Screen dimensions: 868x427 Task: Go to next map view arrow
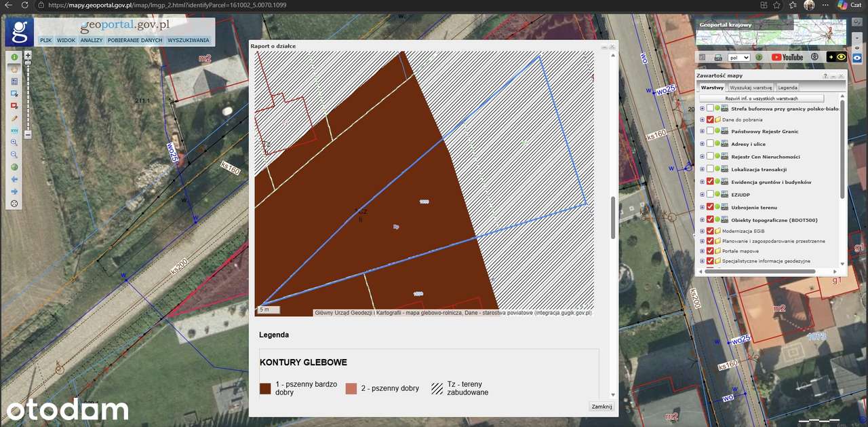pyautogui.click(x=14, y=191)
